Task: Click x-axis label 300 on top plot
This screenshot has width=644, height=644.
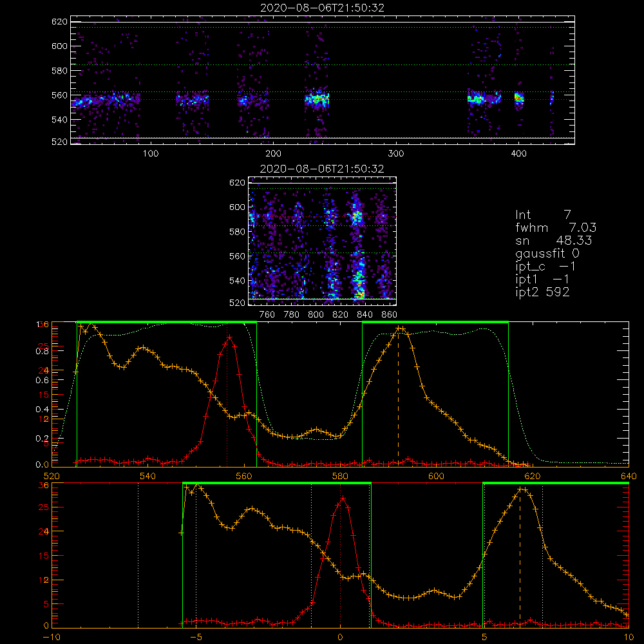Action: point(396,154)
